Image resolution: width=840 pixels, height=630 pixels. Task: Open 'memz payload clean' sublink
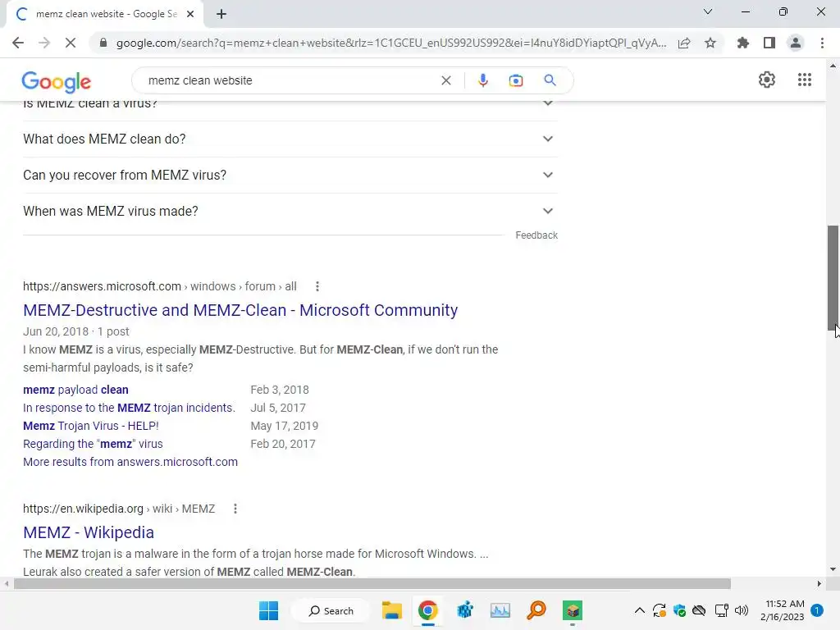coord(75,390)
